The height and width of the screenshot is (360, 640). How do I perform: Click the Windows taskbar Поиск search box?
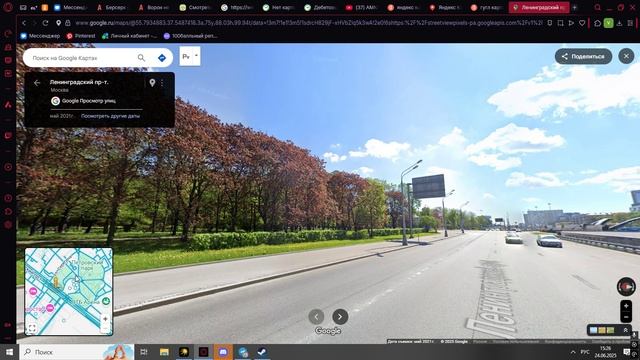76,352
